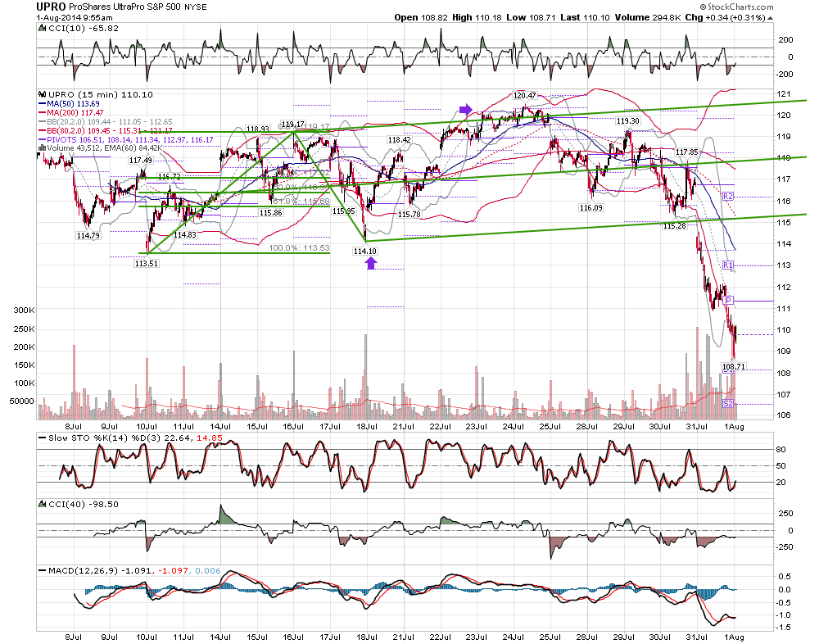819x644 pixels.
Task: Click the CCI(10) indicator panel icon
Action: tap(43, 28)
